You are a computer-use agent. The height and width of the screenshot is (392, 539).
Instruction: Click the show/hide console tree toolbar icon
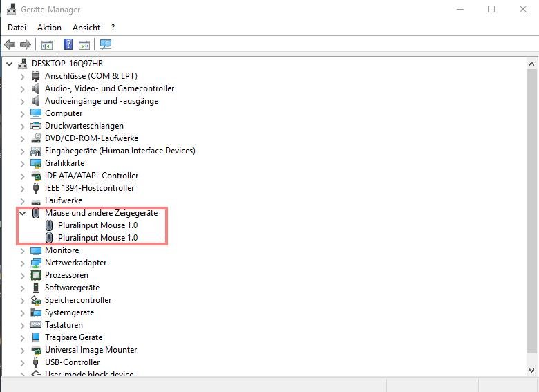pos(47,45)
